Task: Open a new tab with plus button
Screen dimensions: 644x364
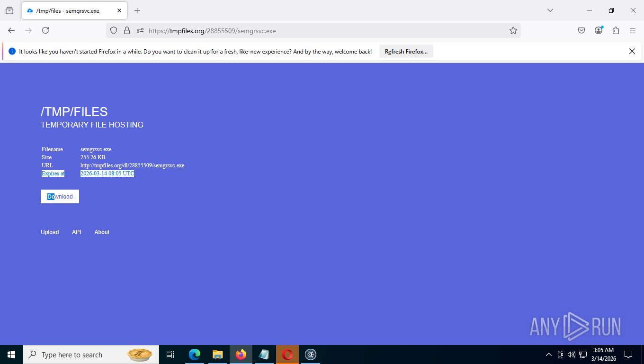Action: tap(137, 10)
